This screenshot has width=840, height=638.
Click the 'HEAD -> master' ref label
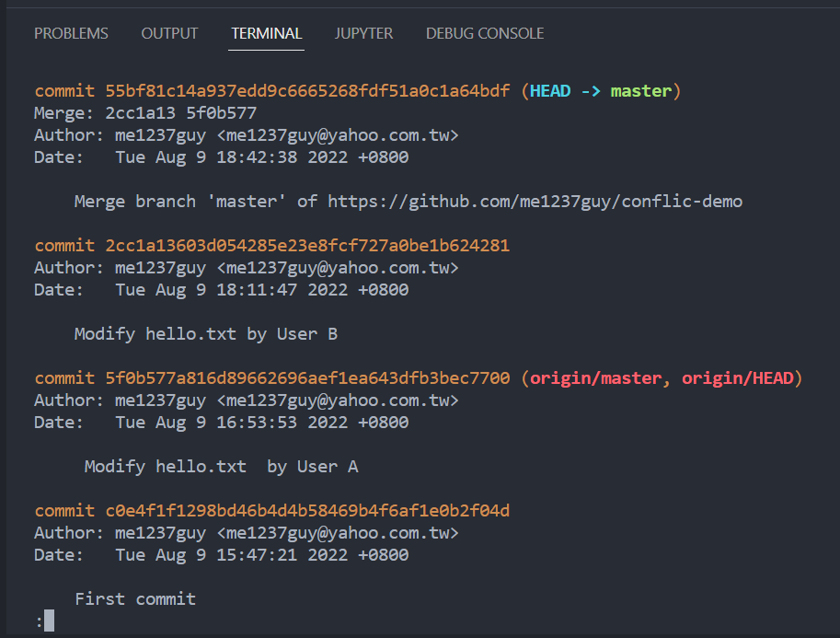pos(601,91)
